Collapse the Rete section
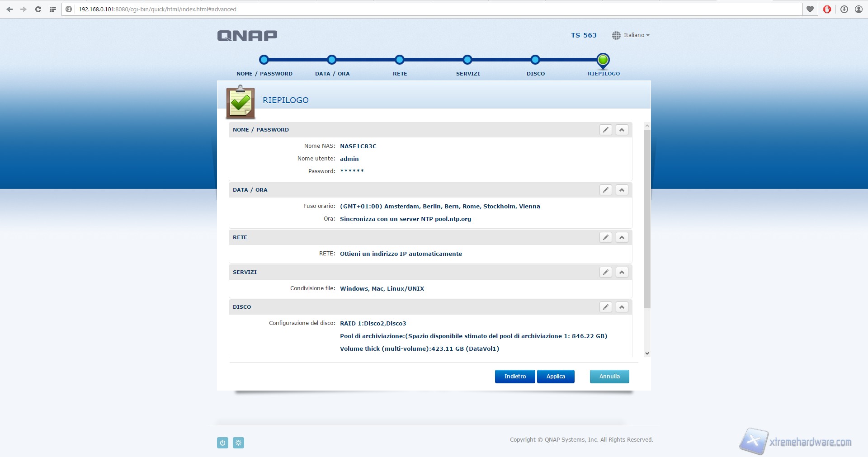The image size is (868, 457). pyautogui.click(x=622, y=237)
